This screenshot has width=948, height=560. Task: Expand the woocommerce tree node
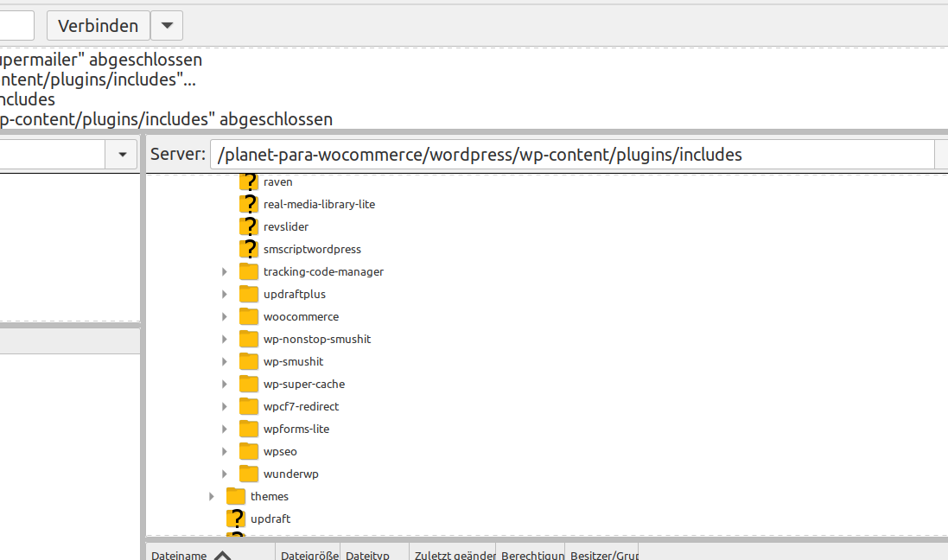pyautogui.click(x=225, y=316)
